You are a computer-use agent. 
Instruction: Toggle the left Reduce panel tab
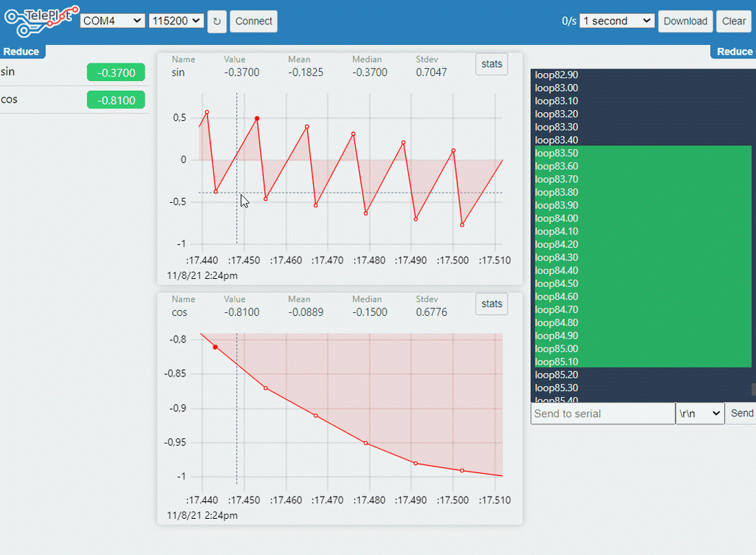(21, 52)
